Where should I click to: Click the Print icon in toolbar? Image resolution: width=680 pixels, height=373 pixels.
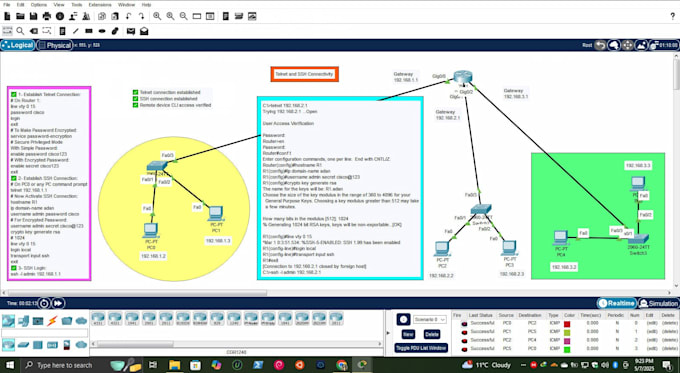[x=46, y=16]
